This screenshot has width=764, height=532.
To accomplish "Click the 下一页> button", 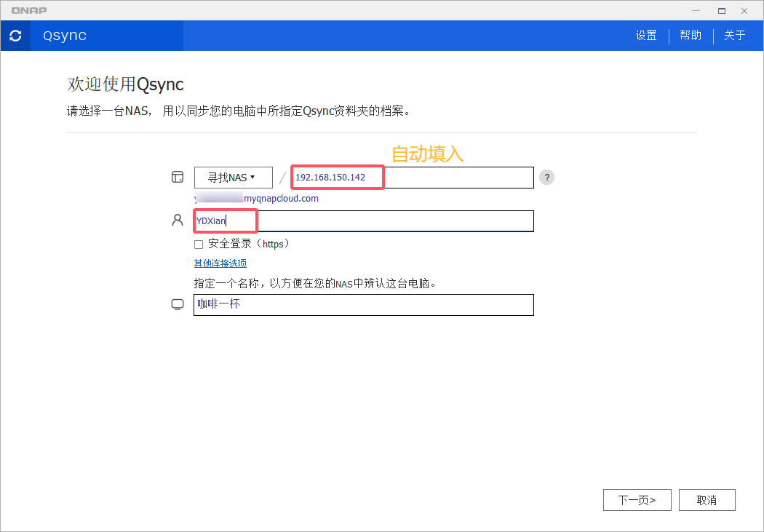I will [x=637, y=500].
